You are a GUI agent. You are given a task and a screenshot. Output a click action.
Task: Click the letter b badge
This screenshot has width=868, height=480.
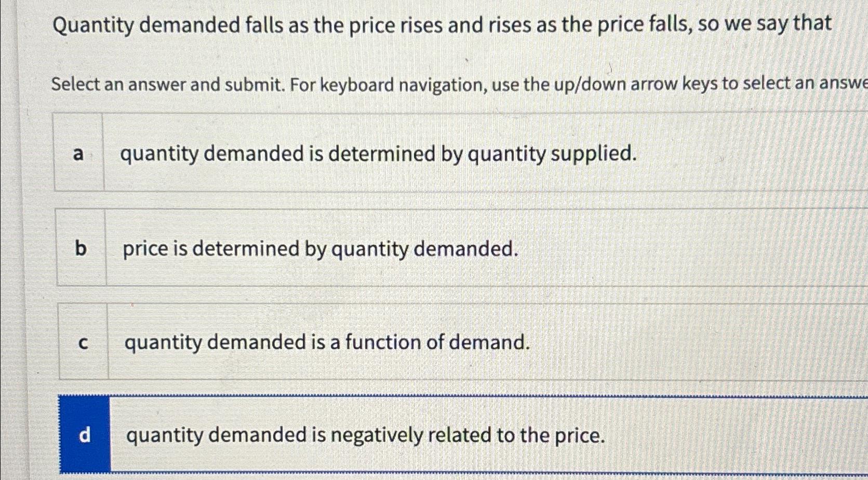tap(81, 248)
